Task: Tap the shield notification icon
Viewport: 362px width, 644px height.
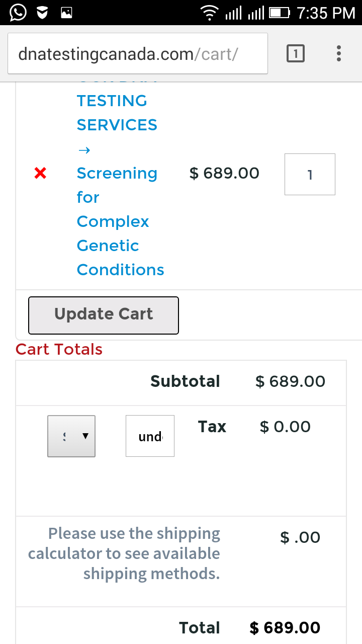Action: (43, 13)
